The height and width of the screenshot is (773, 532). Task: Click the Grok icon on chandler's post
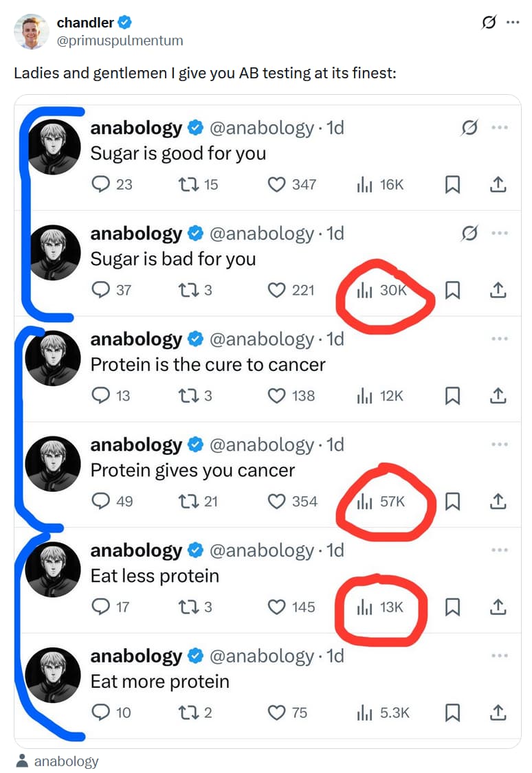[x=489, y=22]
